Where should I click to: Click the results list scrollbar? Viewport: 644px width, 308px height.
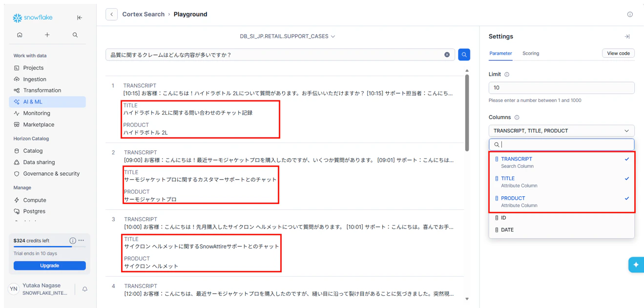pos(467,112)
